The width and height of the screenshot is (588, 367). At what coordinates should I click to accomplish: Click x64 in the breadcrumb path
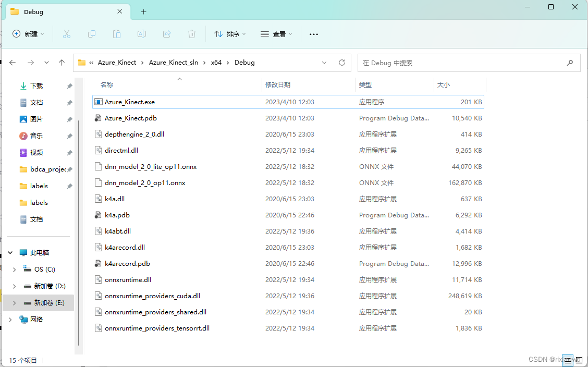pos(216,63)
